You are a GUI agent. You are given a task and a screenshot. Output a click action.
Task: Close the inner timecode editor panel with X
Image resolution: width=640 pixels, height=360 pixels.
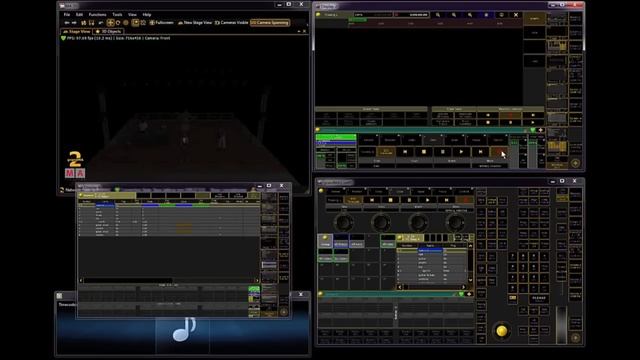coord(516,15)
